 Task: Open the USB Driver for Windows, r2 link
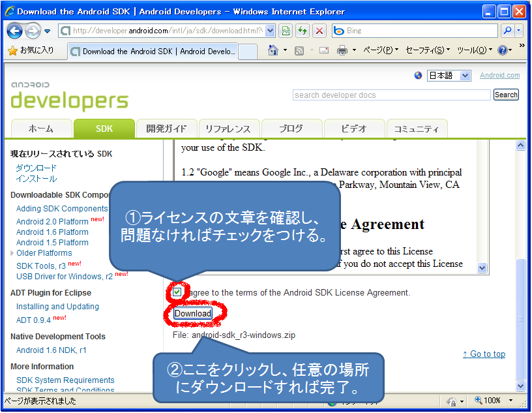coord(65,277)
